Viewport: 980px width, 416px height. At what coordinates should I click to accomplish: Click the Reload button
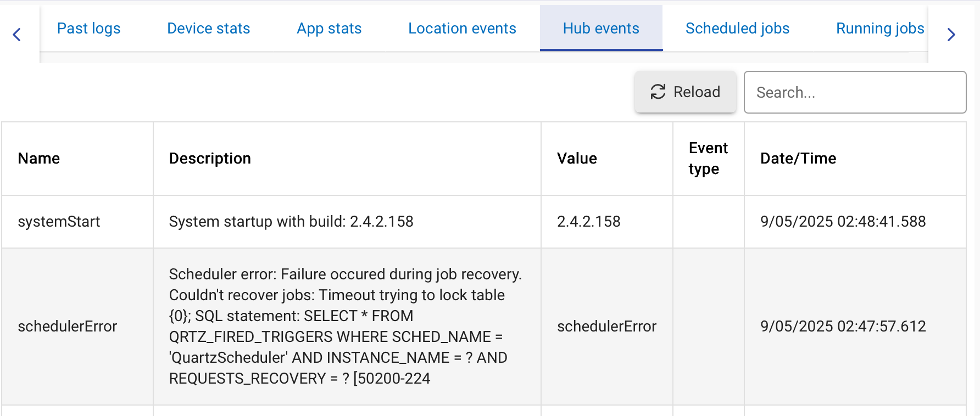point(685,92)
